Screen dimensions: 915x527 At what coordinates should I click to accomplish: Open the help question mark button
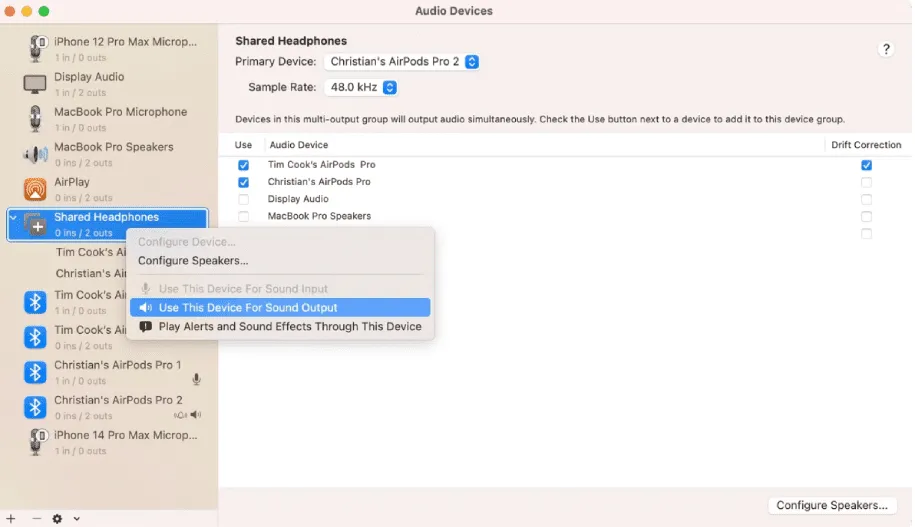pos(886,49)
